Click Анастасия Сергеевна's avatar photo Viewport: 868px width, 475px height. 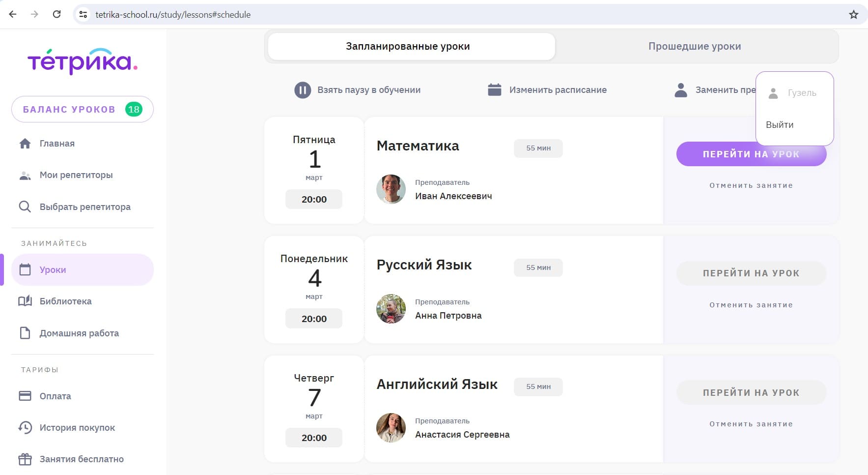[x=391, y=428]
